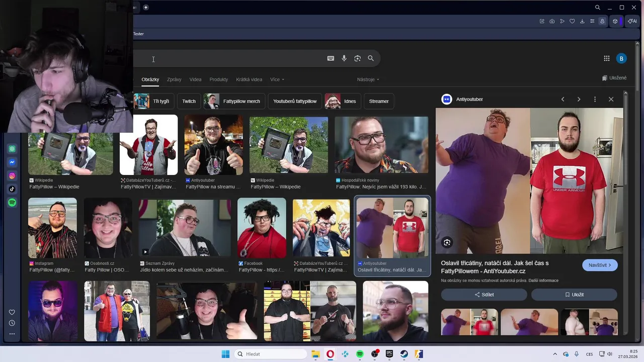Select the Idnes filter chip
The image size is (644, 362).
(343, 101)
